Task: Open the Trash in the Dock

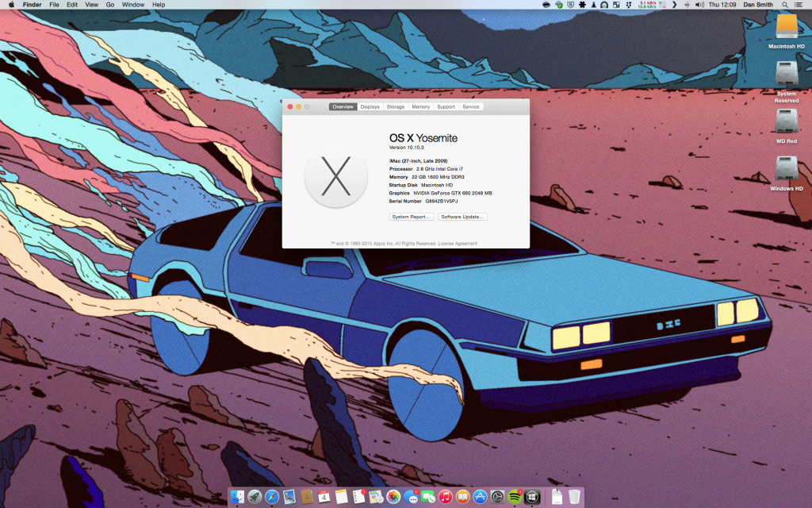Action: click(574, 497)
